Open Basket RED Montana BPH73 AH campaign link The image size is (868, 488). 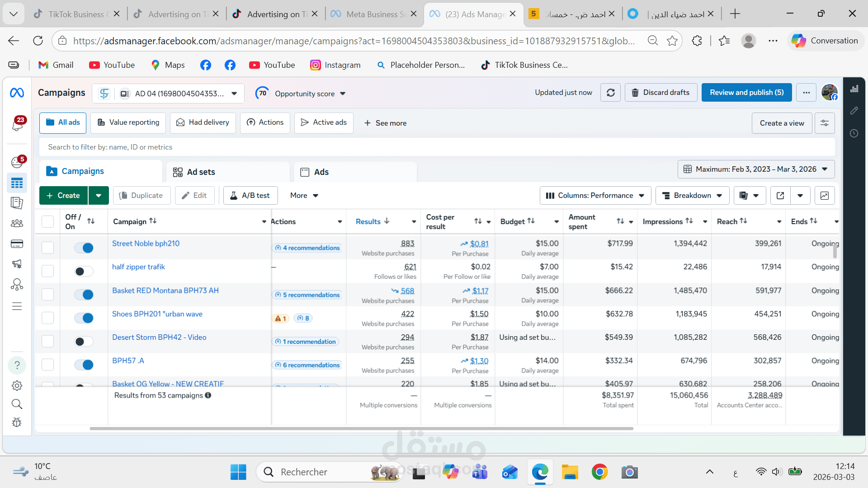coord(165,291)
